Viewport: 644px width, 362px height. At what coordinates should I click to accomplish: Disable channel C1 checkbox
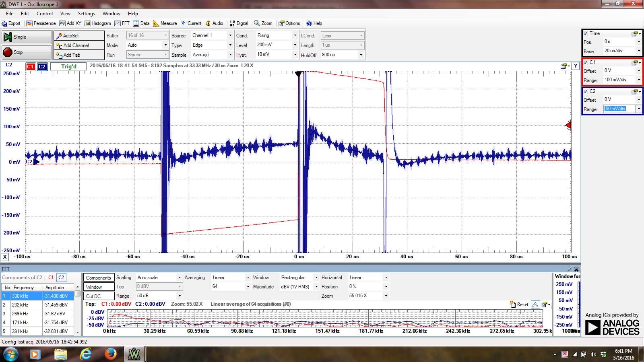pos(586,62)
